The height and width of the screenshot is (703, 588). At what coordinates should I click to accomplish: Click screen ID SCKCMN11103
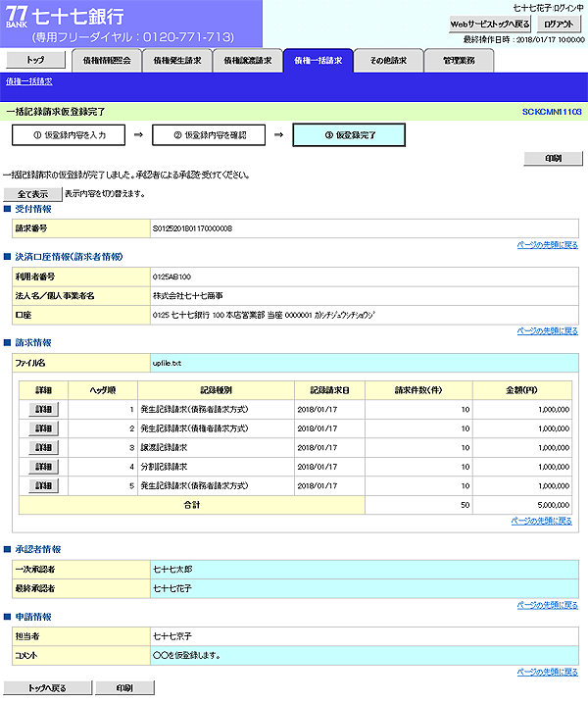pyautogui.click(x=552, y=112)
